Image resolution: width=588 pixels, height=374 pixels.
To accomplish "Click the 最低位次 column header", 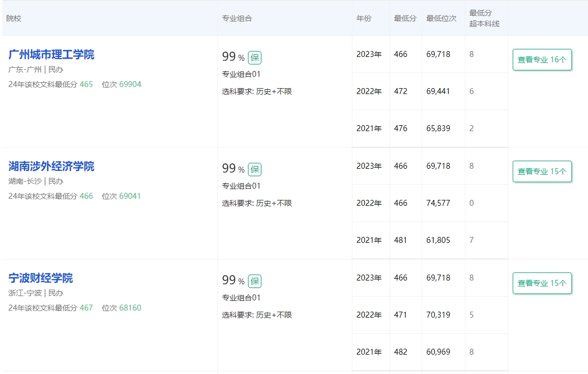I will tap(441, 18).
